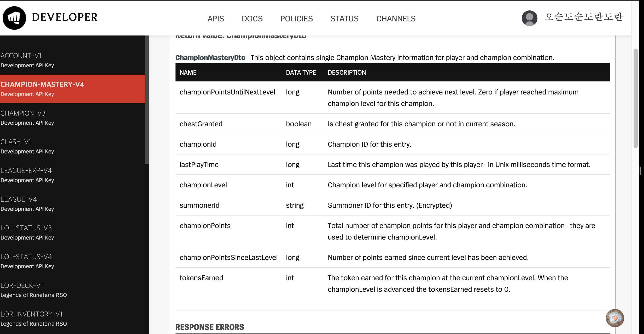Select LOR-INVENTORY-V1 from the list
This screenshot has width=644, height=334.
point(32,314)
